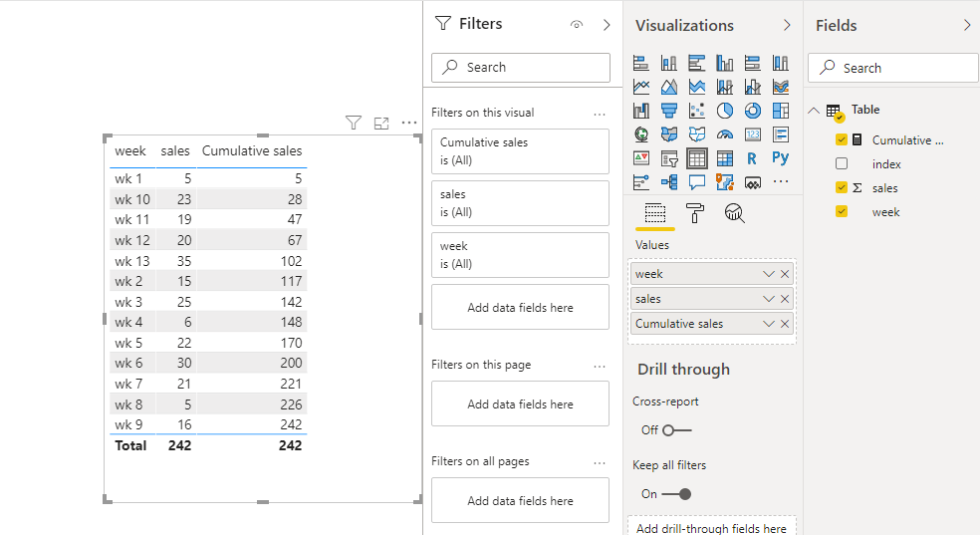Click the highlighted Table visual icon
Viewport: 980px width, 535px height.
click(697, 158)
